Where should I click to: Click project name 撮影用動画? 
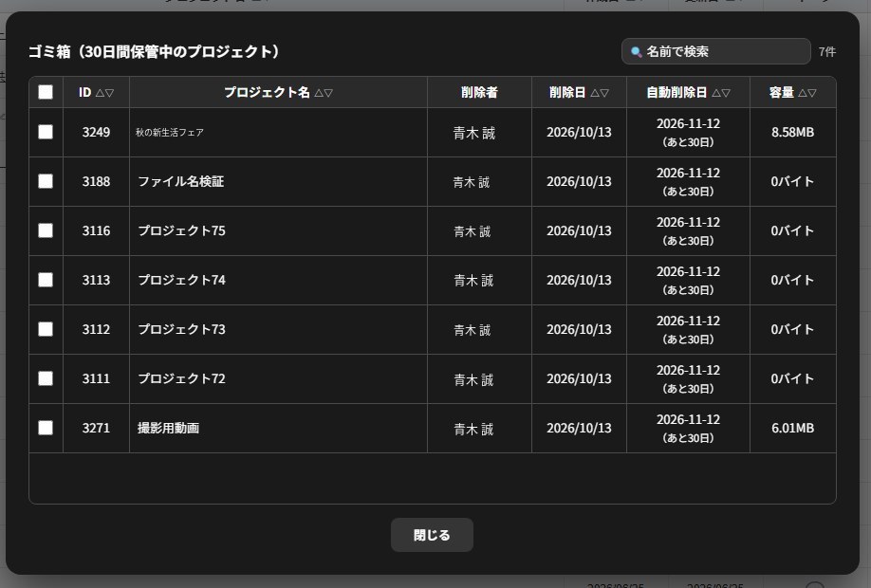click(168, 428)
